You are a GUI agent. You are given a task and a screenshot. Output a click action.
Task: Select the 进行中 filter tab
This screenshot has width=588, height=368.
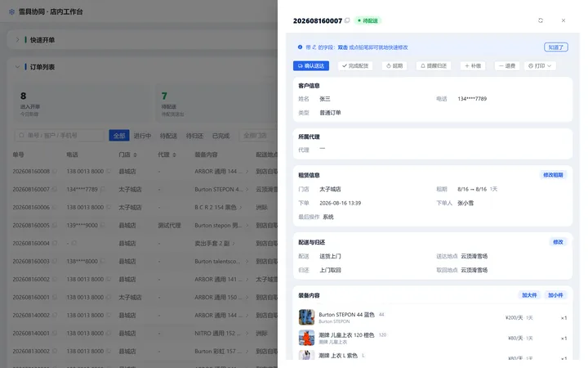click(142, 136)
